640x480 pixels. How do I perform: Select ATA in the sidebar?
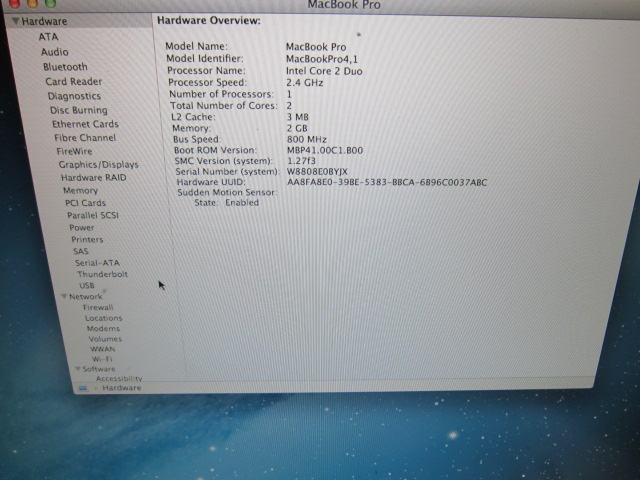(49, 37)
